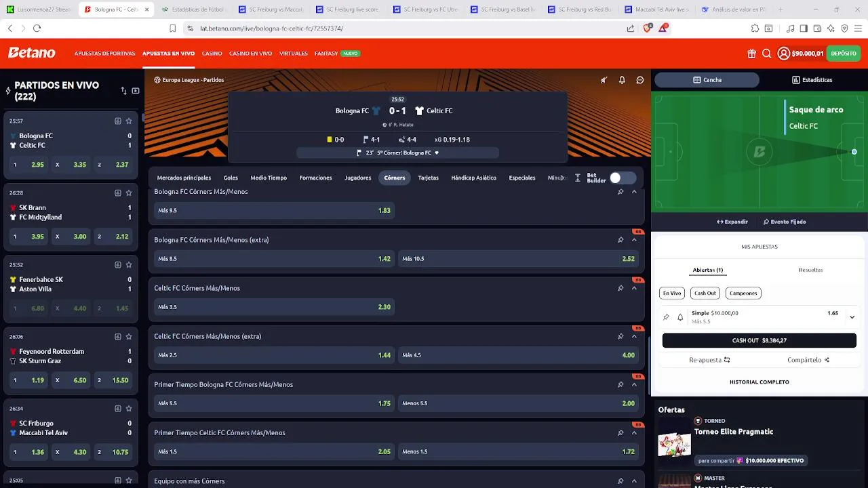Image resolution: width=868 pixels, height=488 pixels.
Task: Pin the Equipo con más Córners market
Action: pyautogui.click(x=620, y=481)
